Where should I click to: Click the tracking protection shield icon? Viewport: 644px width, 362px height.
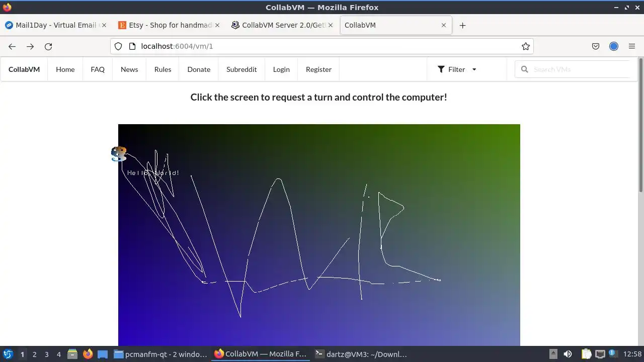(118, 46)
